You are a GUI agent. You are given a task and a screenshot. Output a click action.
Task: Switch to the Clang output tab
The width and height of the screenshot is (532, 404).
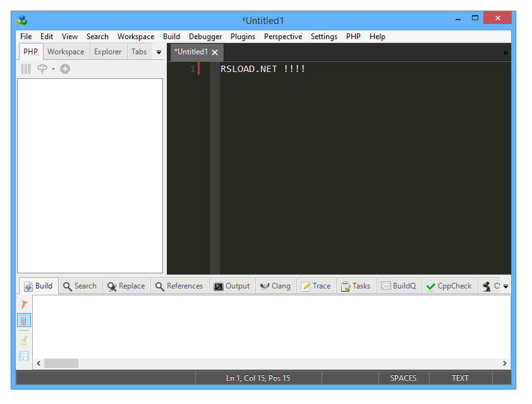[275, 286]
